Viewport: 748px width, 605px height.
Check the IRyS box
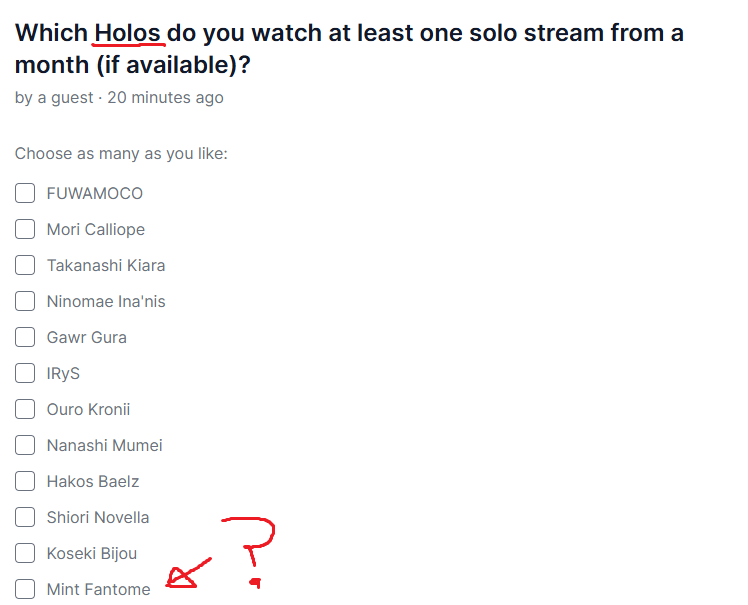point(25,373)
